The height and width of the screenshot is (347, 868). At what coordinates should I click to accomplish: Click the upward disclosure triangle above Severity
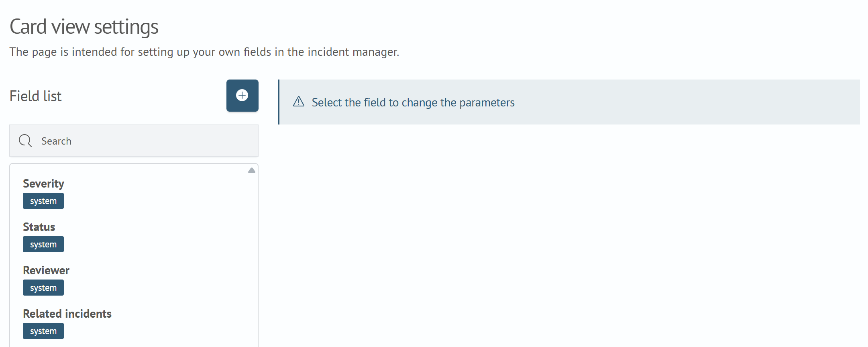click(252, 170)
